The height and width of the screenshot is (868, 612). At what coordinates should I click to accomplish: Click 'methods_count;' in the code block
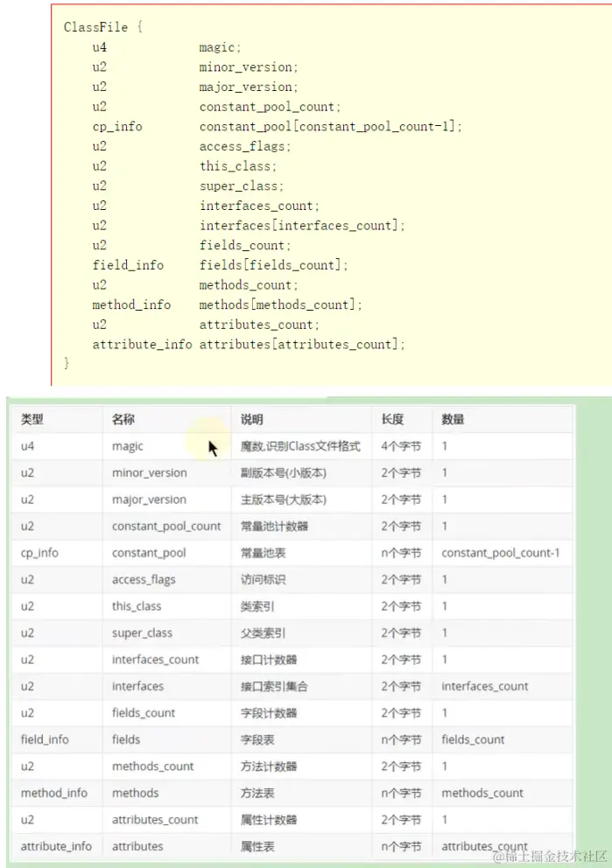coord(249,285)
